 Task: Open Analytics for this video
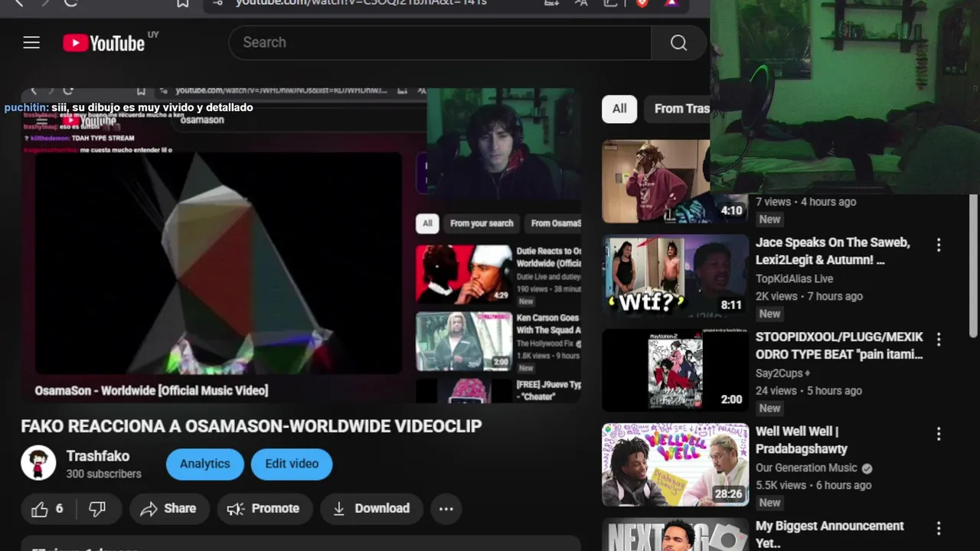click(x=204, y=464)
